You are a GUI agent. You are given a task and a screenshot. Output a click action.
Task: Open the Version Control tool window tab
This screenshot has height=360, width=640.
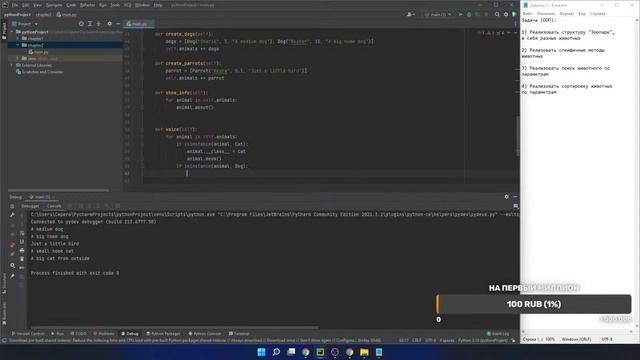tap(28, 333)
